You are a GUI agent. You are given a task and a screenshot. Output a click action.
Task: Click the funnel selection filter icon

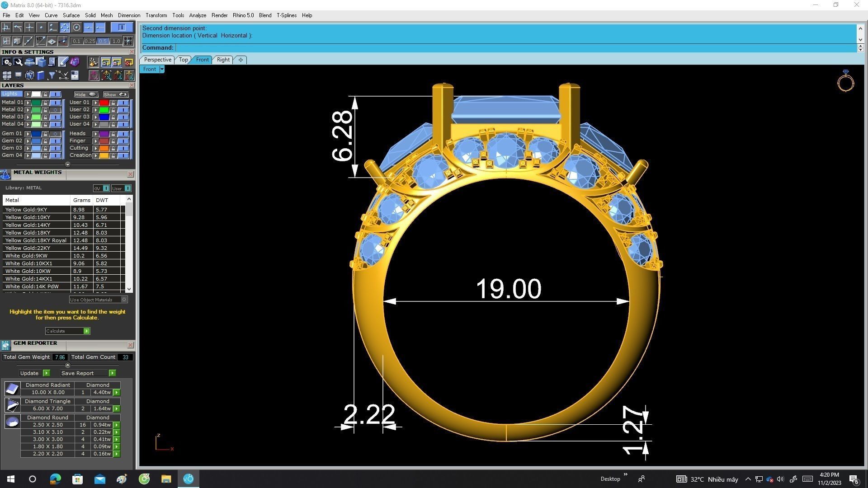[x=52, y=75]
